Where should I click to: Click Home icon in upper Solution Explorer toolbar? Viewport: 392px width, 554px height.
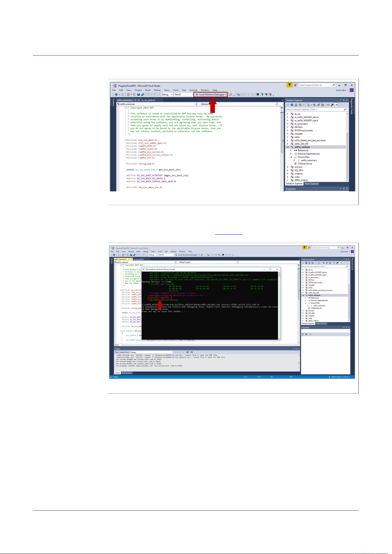(x=296, y=105)
